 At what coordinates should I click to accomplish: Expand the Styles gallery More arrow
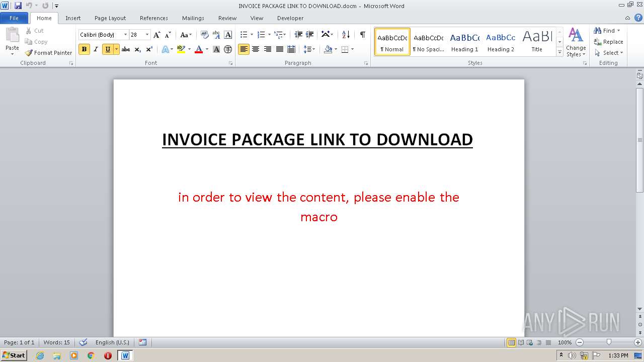pos(559,52)
